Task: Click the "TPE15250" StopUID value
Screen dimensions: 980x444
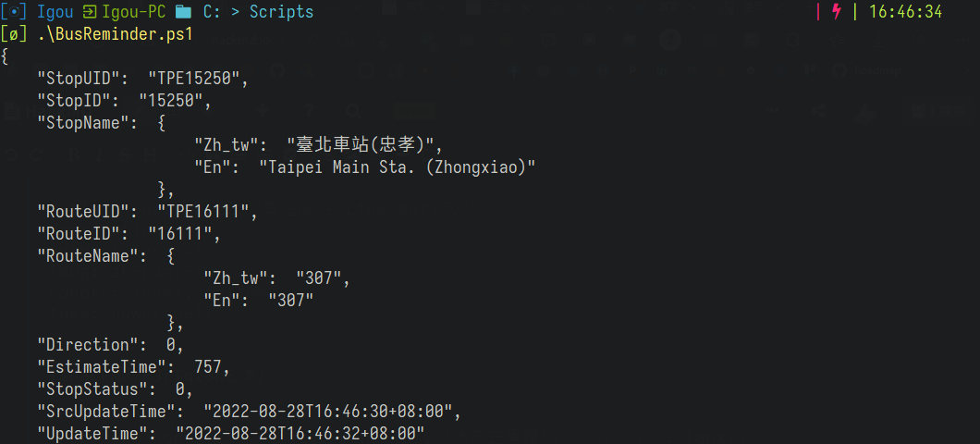Action: (x=194, y=79)
